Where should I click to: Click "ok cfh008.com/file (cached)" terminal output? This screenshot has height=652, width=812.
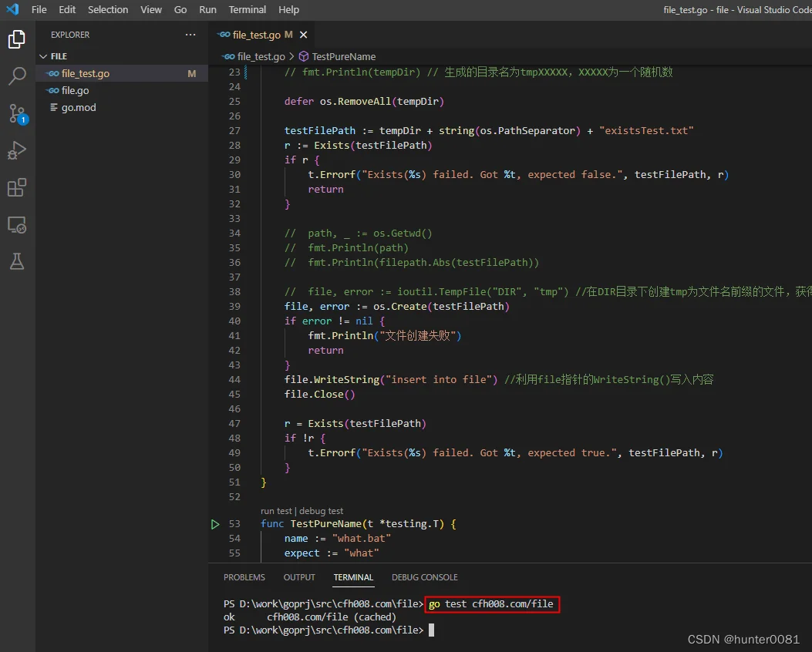click(x=310, y=617)
